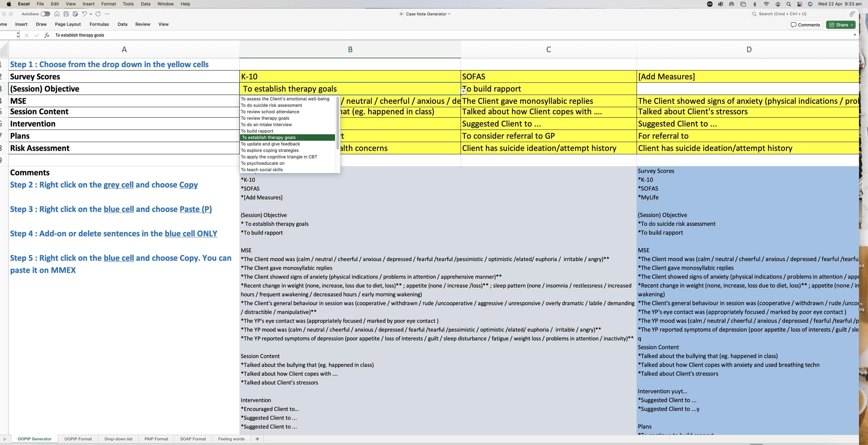Screen dimensions: 868x445
Task: Click the dropdown arrow on cell B3
Action: (463, 91)
